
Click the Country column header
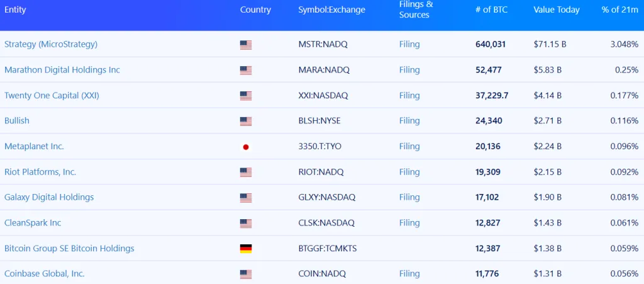[255, 10]
